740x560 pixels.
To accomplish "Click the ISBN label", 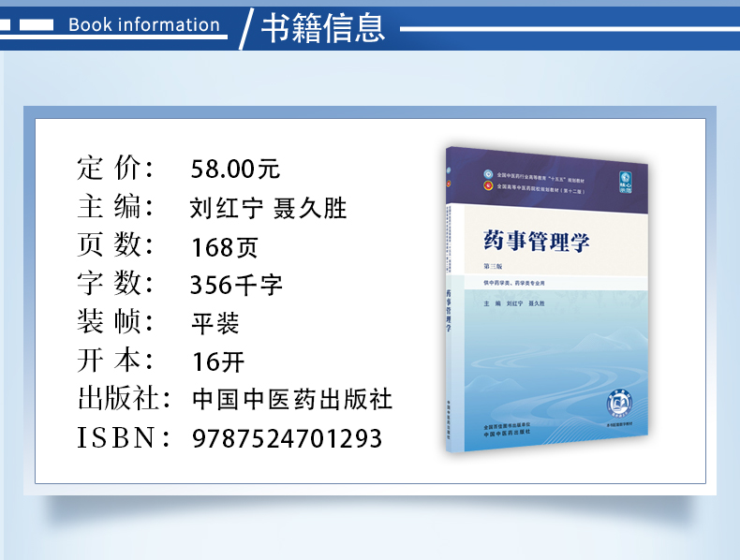I will pos(123,437).
